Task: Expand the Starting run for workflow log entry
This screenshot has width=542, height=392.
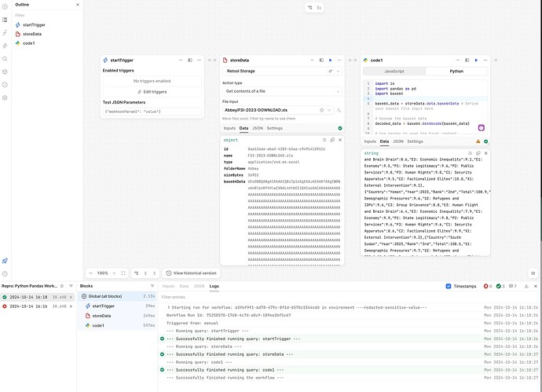Action: tap(168, 307)
